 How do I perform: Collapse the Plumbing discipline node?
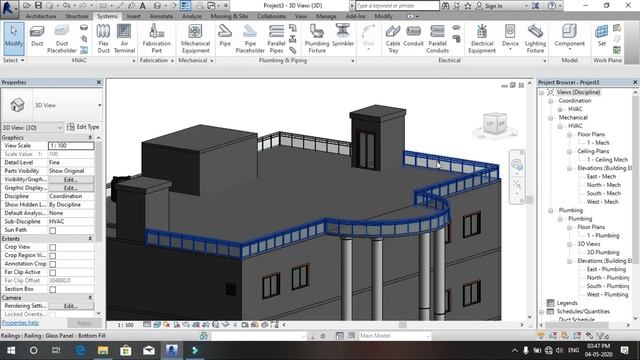tap(551, 211)
